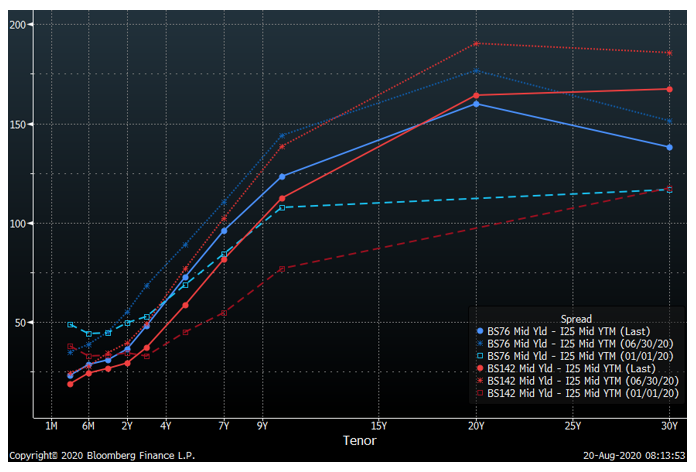The width and height of the screenshot is (696, 472).
Task: Click the BS76 06/30/20 legend marker icon
Action: [481, 344]
